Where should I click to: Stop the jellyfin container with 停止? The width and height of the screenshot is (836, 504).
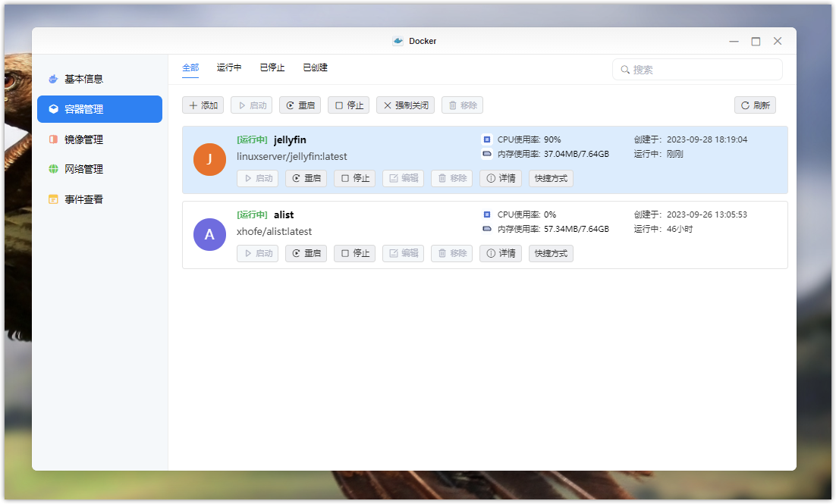(354, 178)
